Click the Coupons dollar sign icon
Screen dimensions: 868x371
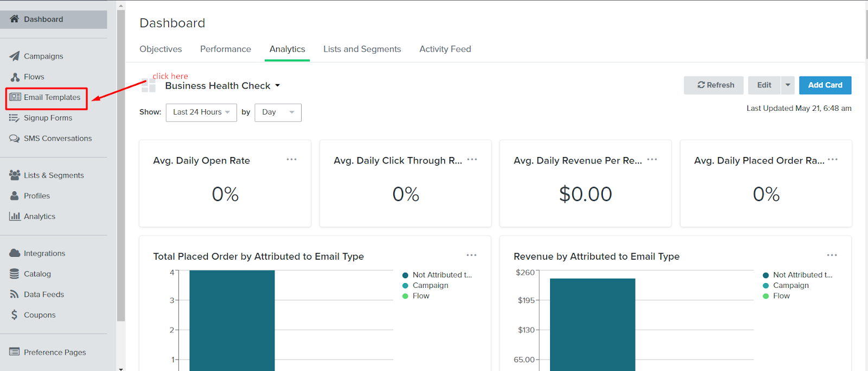coord(14,315)
